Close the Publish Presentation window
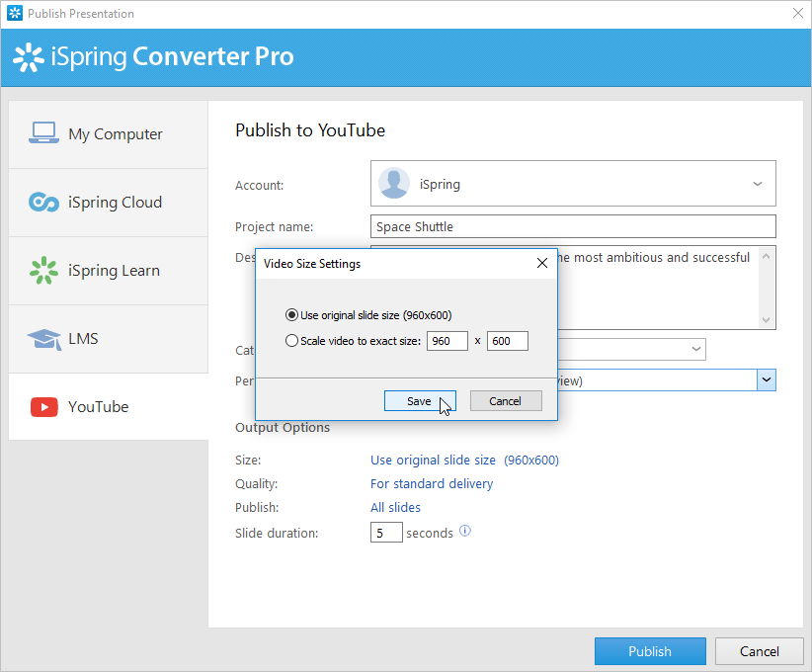This screenshot has height=672, width=812. [x=798, y=13]
